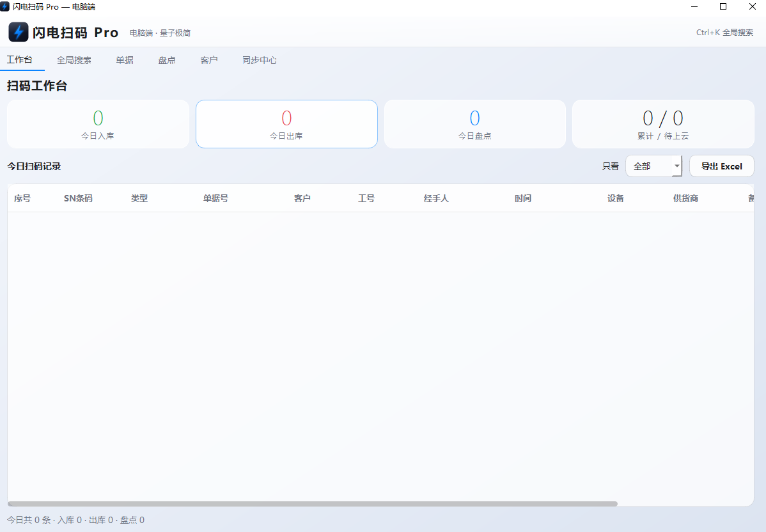Close the 闪电扫码 Pro window
Image resolution: width=766 pixels, height=532 pixels.
coord(753,6)
